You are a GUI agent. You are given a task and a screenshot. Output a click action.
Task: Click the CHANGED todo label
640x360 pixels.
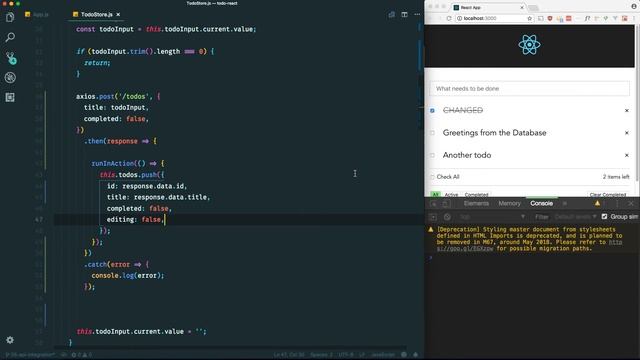click(x=463, y=110)
